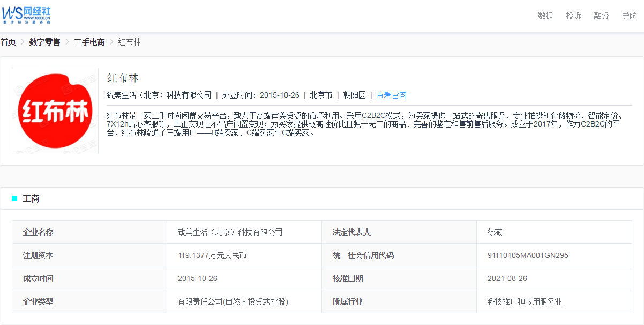The height and width of the screenshot is (325, 644).
Task: Select the legal representative 徐薇
Action: pyautogui.click(x=554, y=232)
